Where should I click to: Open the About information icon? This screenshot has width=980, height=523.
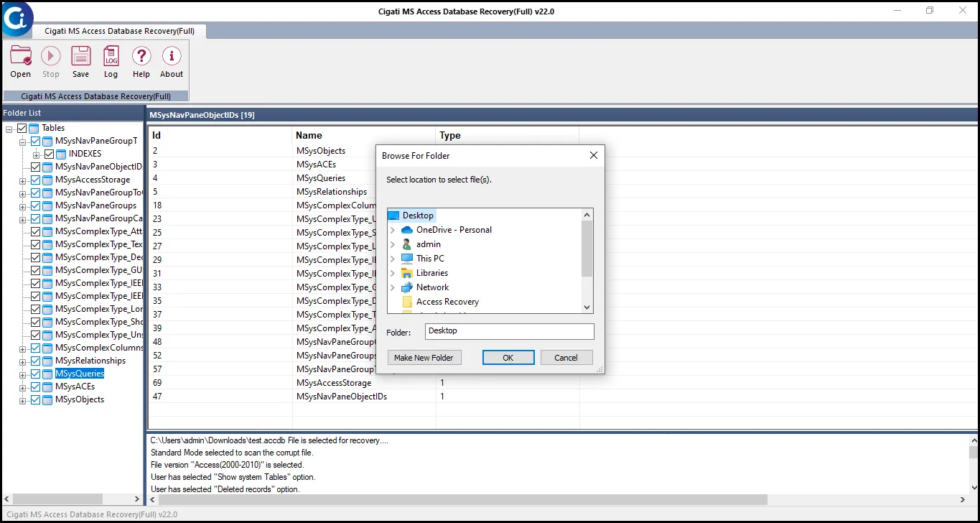tap(172, 56)
